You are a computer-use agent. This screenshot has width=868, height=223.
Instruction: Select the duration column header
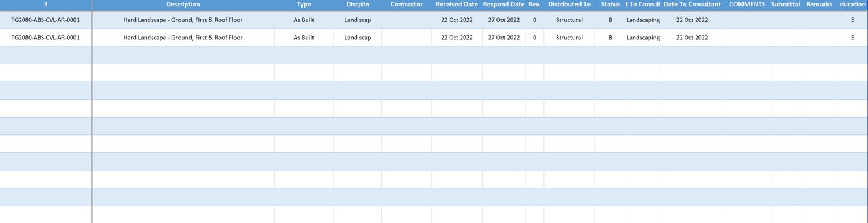(x=852, y=5)
